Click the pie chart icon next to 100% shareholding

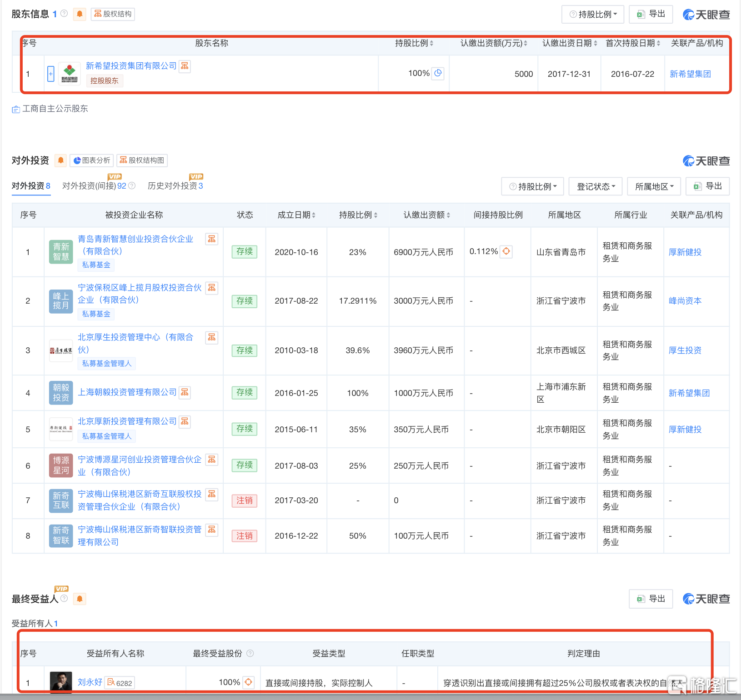pyautogui.click(x=438, y=73)
